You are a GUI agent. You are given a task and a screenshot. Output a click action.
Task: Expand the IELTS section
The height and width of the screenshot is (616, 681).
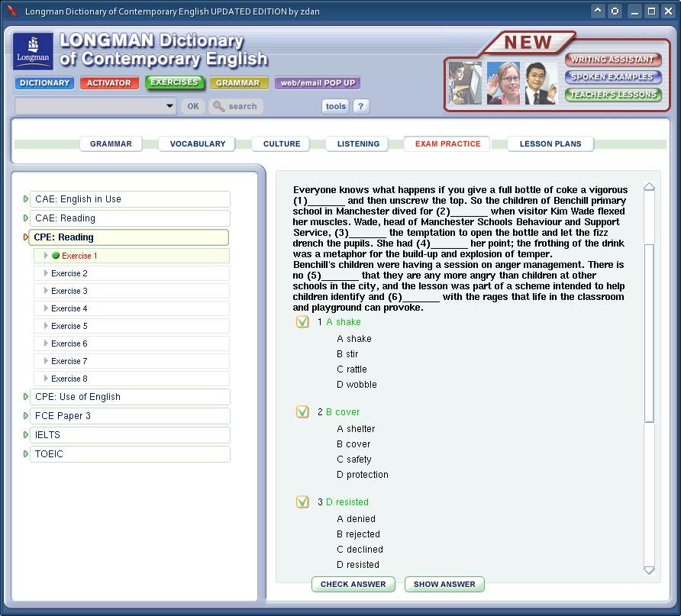pos(130,435)
